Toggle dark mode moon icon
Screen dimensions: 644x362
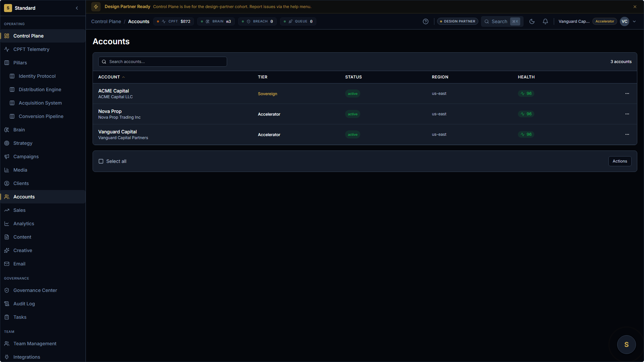(532, 21)
